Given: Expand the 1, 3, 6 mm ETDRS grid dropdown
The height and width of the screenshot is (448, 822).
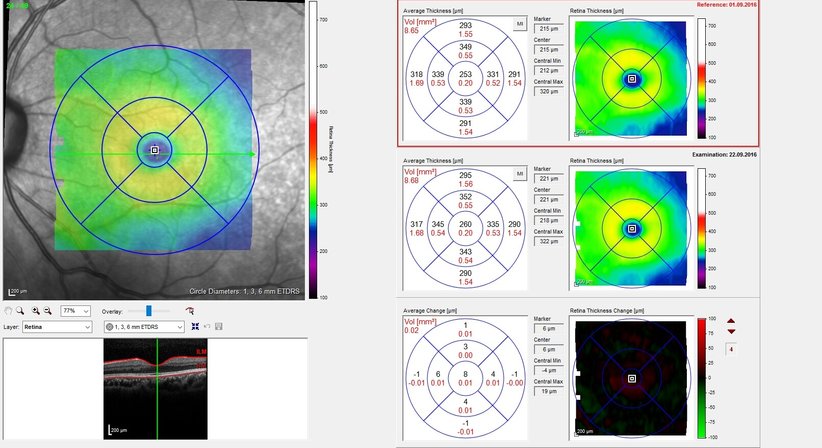Looking at the screenshot, I should [144, 327].
